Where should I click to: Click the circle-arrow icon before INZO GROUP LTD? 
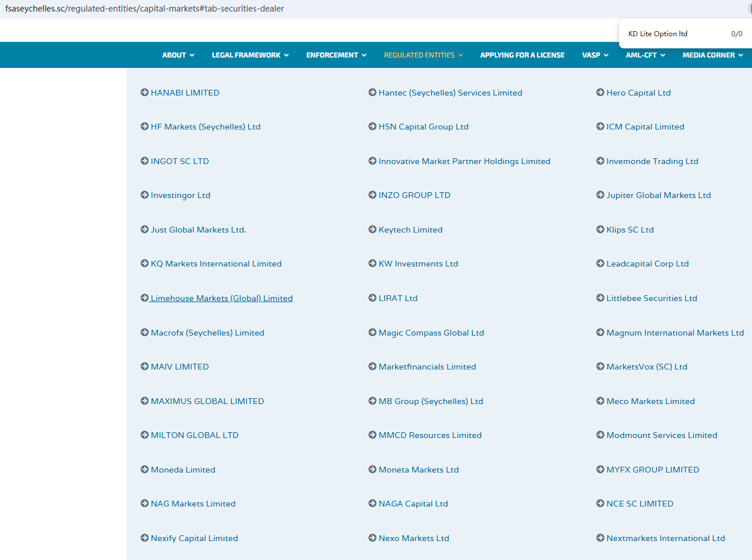[x=372, y=195]
